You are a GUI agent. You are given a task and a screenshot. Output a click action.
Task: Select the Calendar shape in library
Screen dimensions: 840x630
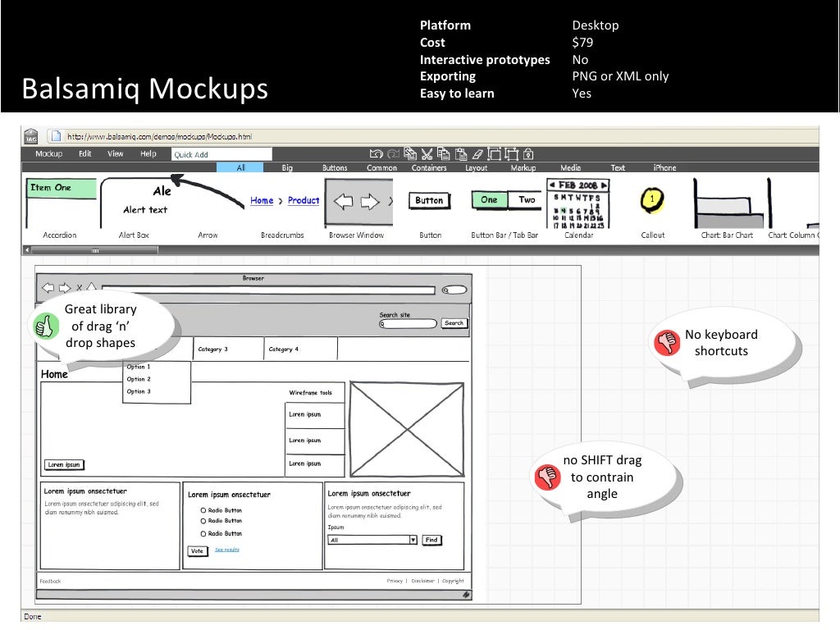coord(578,209)
